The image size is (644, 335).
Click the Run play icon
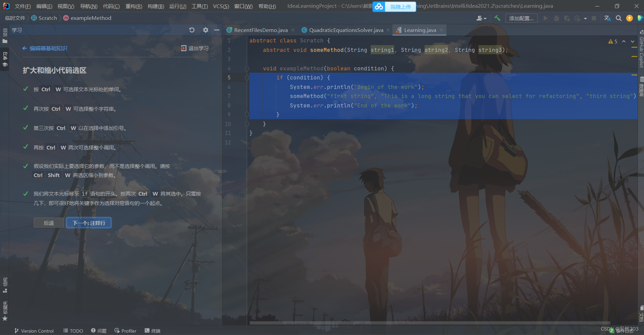pyautogui.click(x=545, y=18)
